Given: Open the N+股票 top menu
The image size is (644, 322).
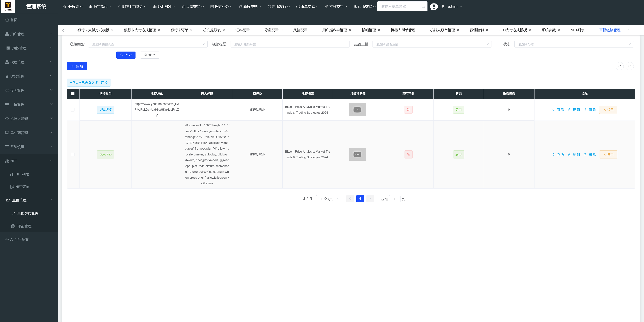Looking at the screenshot, I should (72, 7).
